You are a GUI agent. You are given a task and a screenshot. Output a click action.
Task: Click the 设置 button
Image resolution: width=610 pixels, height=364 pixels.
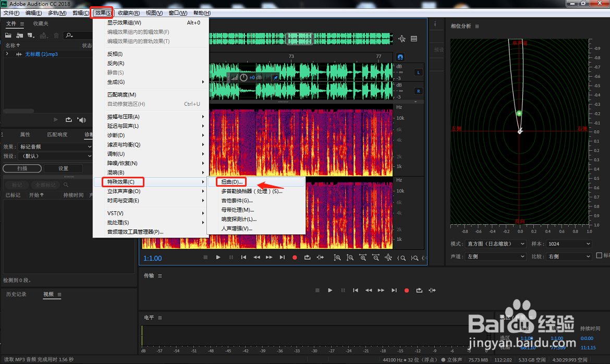pos(63,168)
